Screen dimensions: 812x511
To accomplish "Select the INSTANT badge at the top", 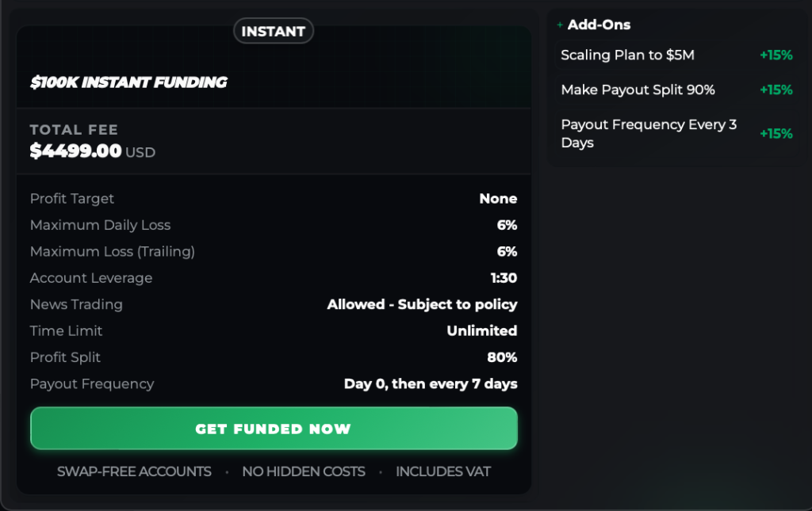I will pyautogui.click(x=274, y=32).
